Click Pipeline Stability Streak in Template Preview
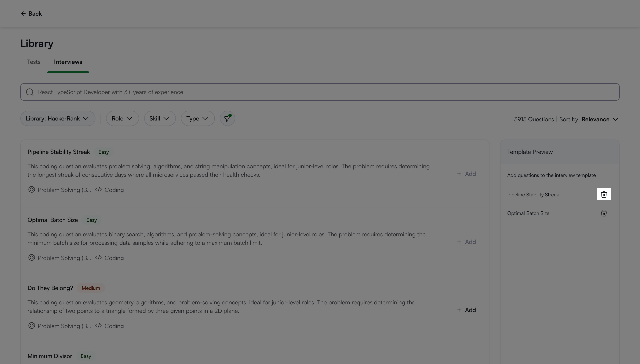 point(533,194)
